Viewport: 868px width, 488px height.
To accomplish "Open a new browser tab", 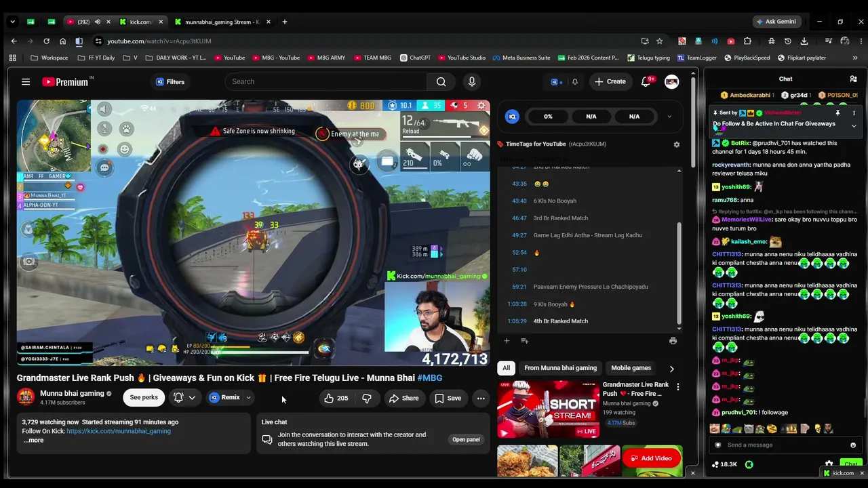I will tap(284, 22).
